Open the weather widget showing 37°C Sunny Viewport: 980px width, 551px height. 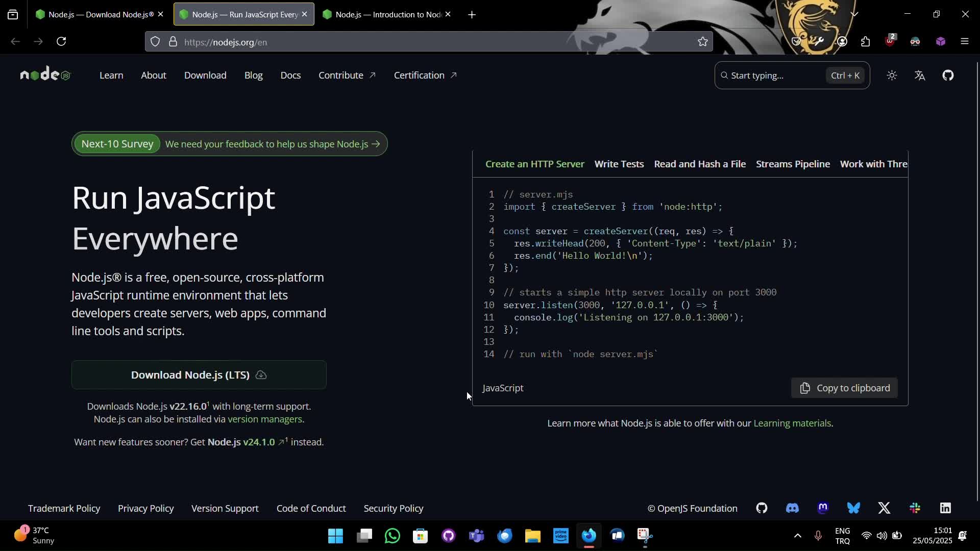pos(35,536)
